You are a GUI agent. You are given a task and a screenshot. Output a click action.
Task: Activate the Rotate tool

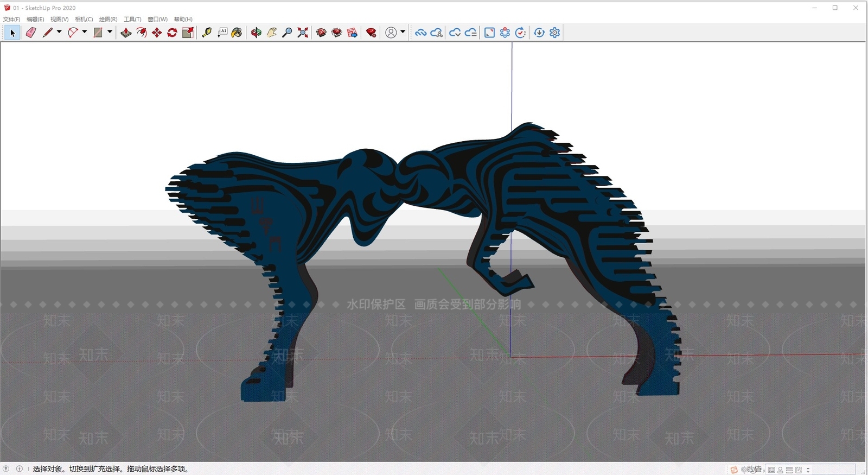tap(173, 33)
